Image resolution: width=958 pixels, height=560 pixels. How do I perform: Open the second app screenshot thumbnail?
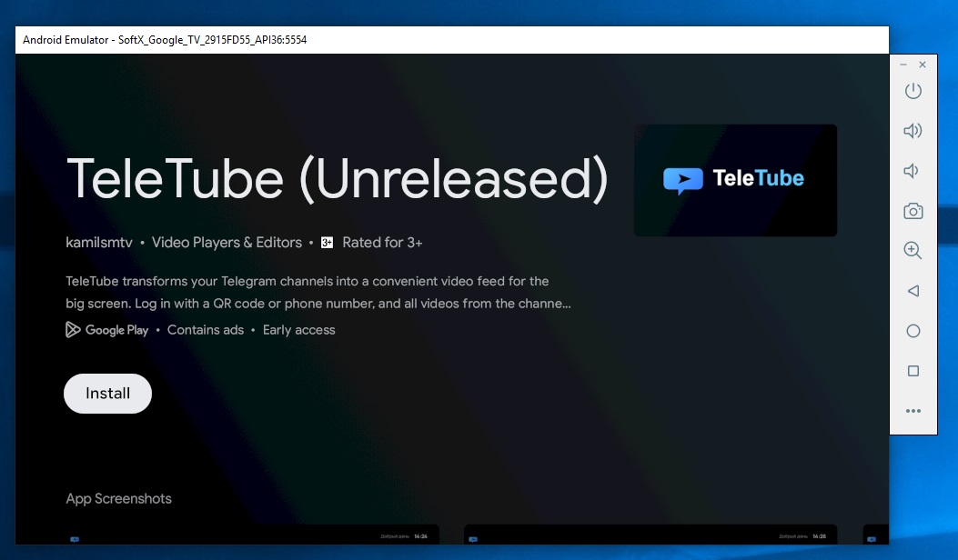pyautogui.click(x=650, y=535)
